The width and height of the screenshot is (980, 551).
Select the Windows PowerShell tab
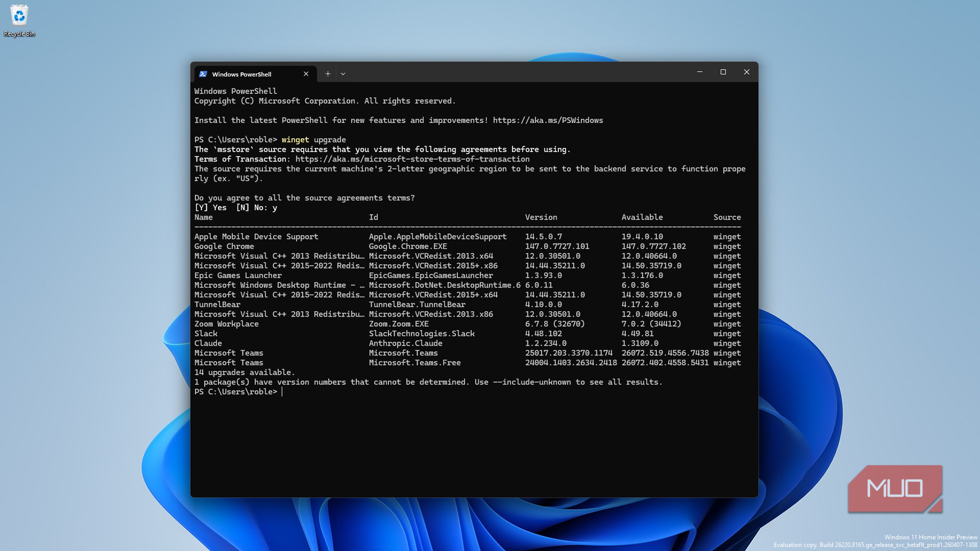click(254, 74)
